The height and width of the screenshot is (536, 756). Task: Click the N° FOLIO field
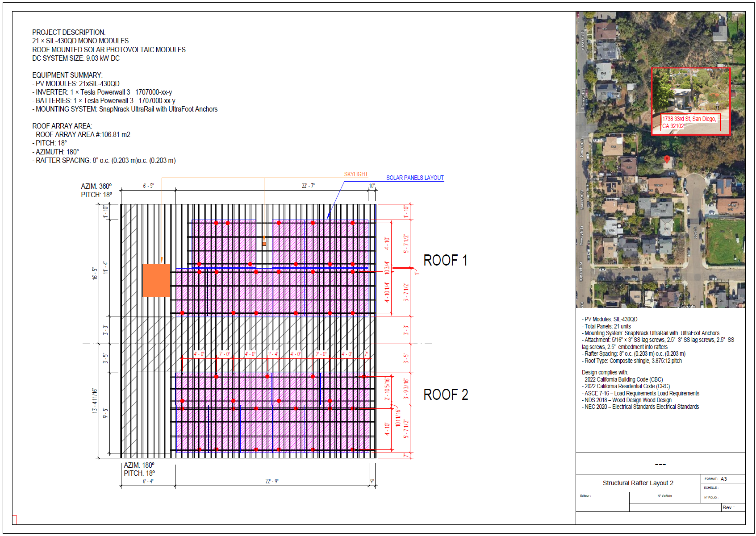click(722, 498)
